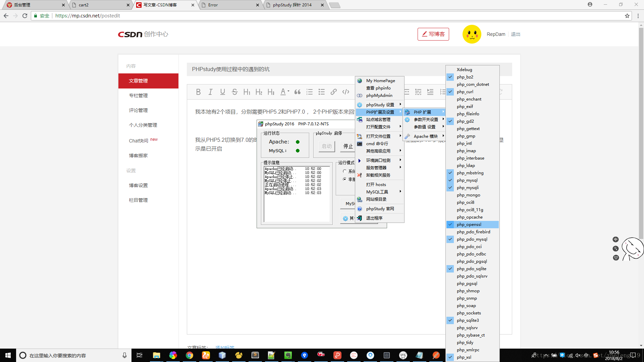The height and width of the screenshot is (362, 644).
Task: Open font color dropdown in editor
Action: pos(284,92)
